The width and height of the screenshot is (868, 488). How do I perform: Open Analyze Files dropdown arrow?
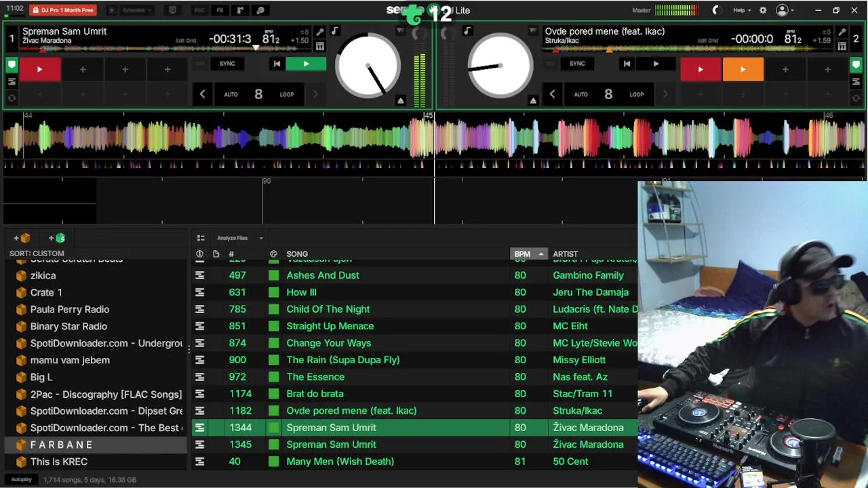tap(261, 238)
